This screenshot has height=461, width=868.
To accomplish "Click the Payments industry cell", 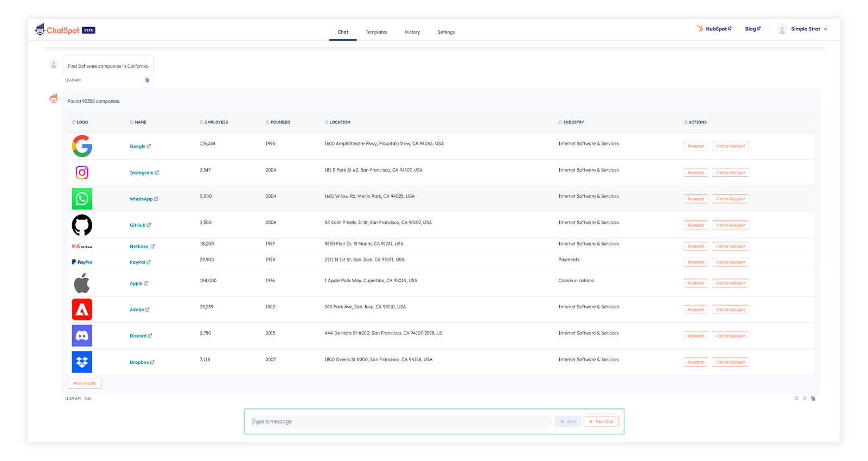I will coord(569,260).
